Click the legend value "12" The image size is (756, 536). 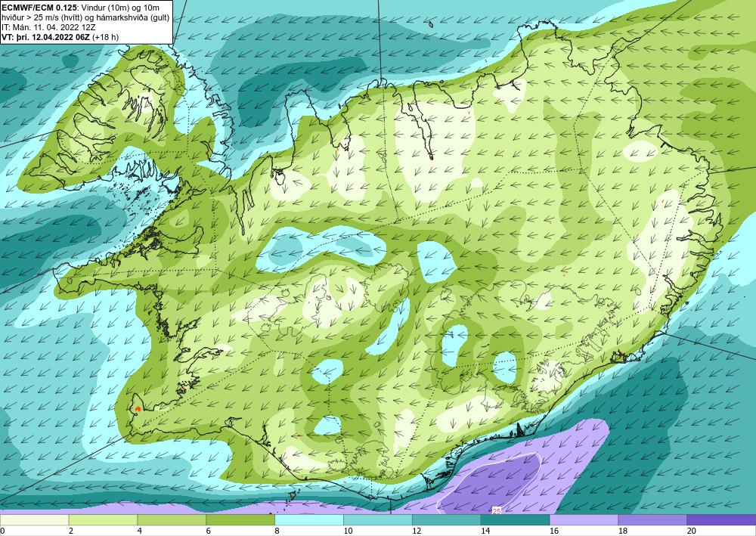(417, 531)
